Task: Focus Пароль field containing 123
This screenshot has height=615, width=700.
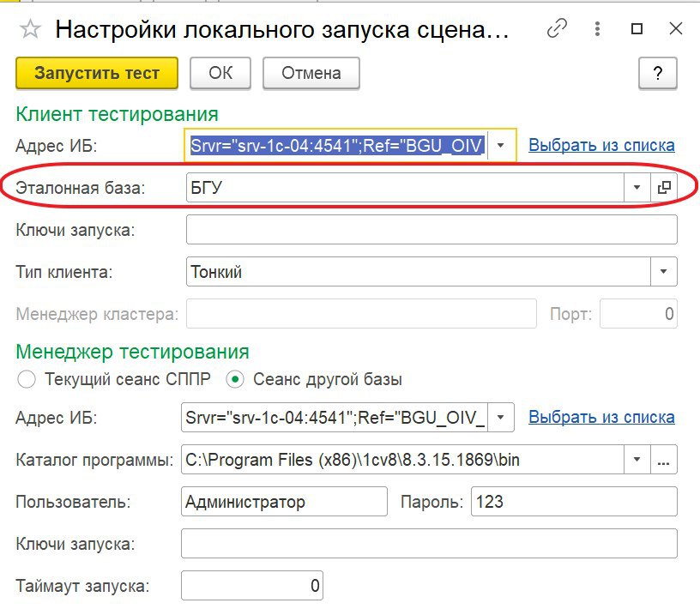Action: [x=574, y=502]
